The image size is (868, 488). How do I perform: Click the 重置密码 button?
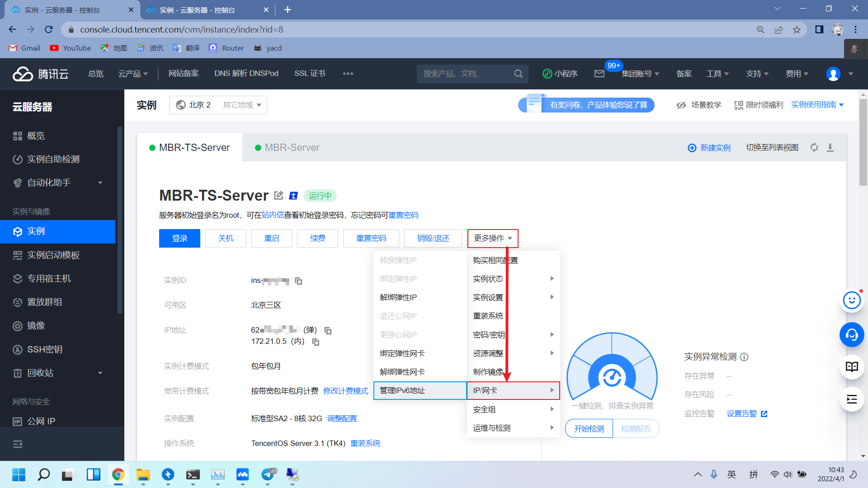click(x=371, y=238)
